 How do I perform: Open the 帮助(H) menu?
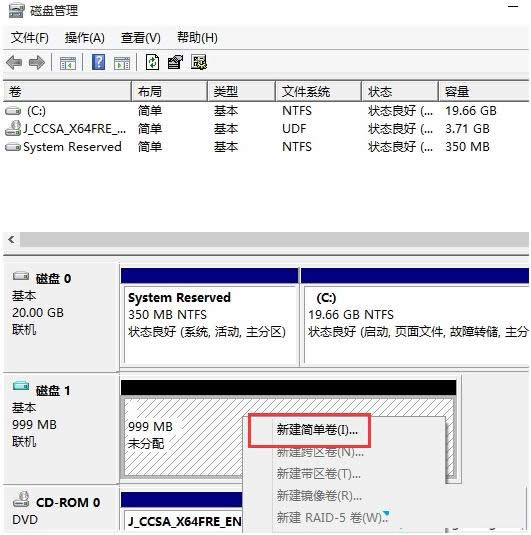197,38
